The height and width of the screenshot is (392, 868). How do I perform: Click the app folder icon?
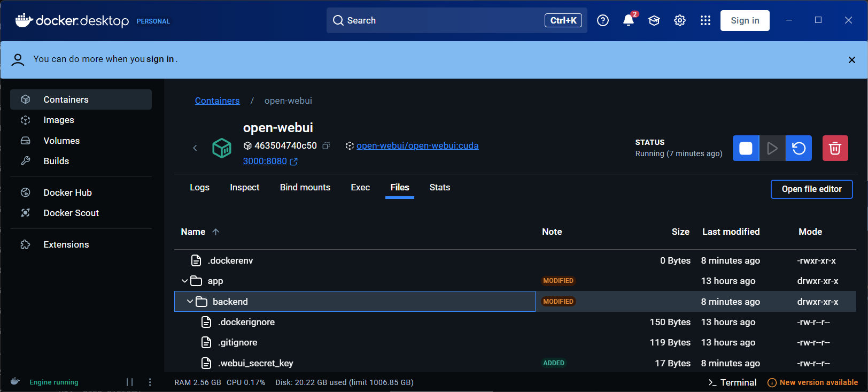click(196, 281)
